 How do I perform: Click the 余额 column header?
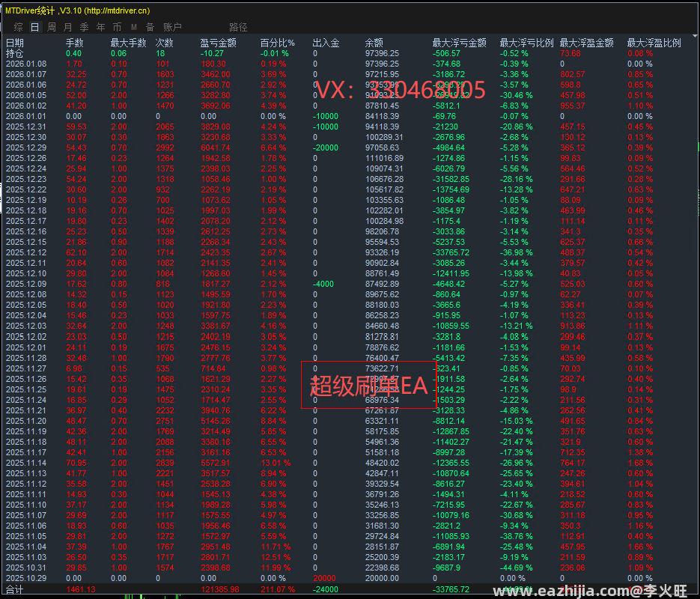[374, 43]
